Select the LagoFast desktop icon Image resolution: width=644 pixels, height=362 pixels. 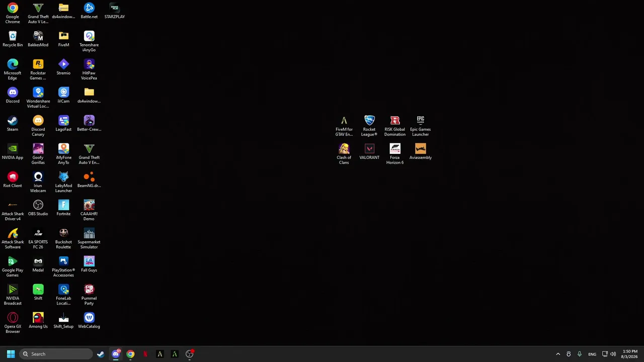tap(63, 123)
